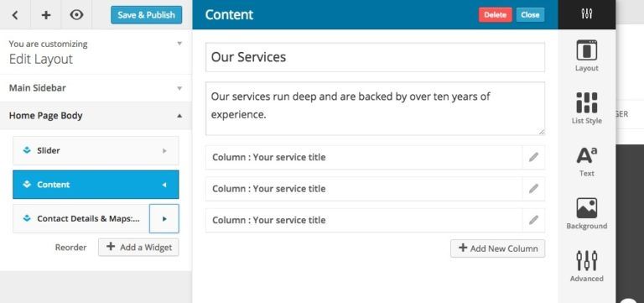Click the plus icon in the top toolbar
644x303 pixels.
point(46,15)
